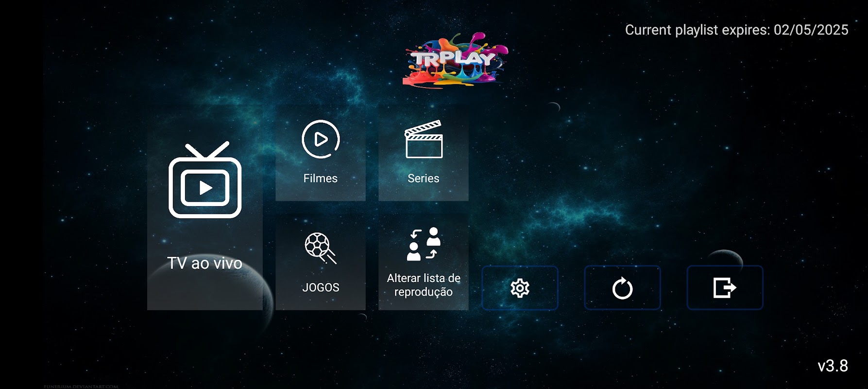
Task: Open settings via the gear icon
Action: click(520, 288)
